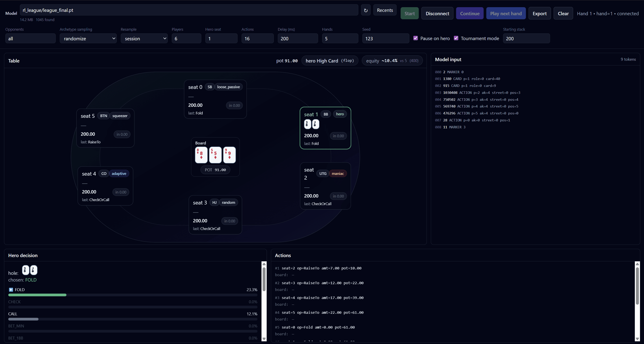Click the maniac archetype badge on seat 2

pyautogui.click(x=338, y=174)
